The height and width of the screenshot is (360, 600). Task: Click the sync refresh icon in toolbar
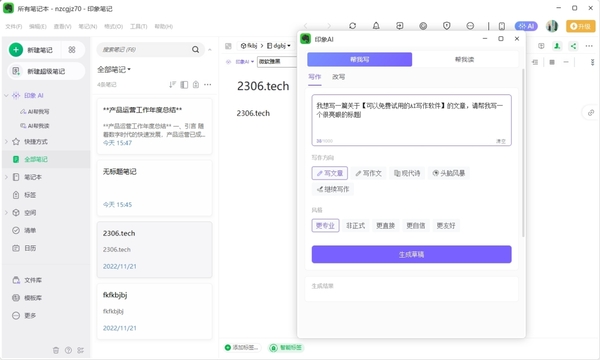352,26
